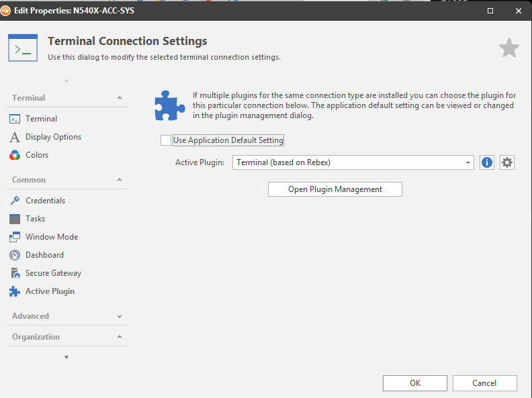Open Window Mode icon
Screen dimensions: 532x398
coord(14,237)
